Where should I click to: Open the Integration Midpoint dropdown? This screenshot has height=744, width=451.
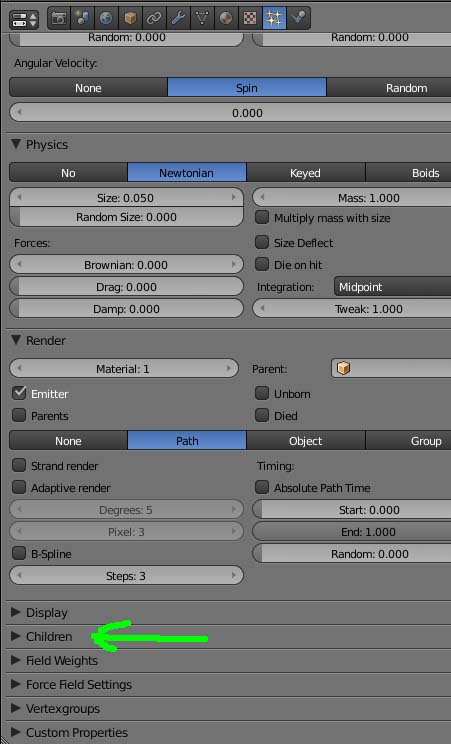393,287
